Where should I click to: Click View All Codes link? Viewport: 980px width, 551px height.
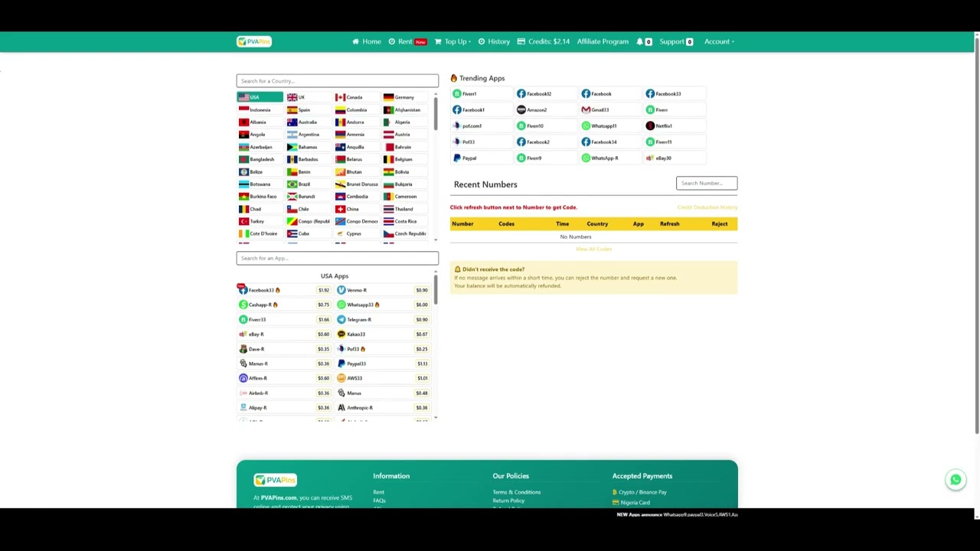[x=593, y=249]
